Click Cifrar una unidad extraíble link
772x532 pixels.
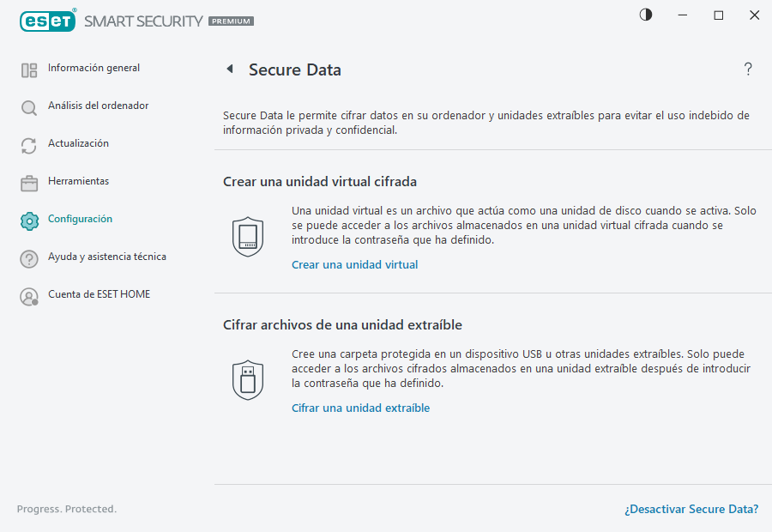360,408
